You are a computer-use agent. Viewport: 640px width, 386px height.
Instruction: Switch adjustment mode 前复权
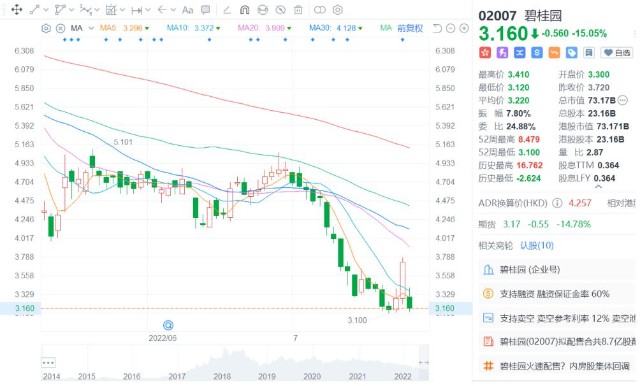[410, 28]
